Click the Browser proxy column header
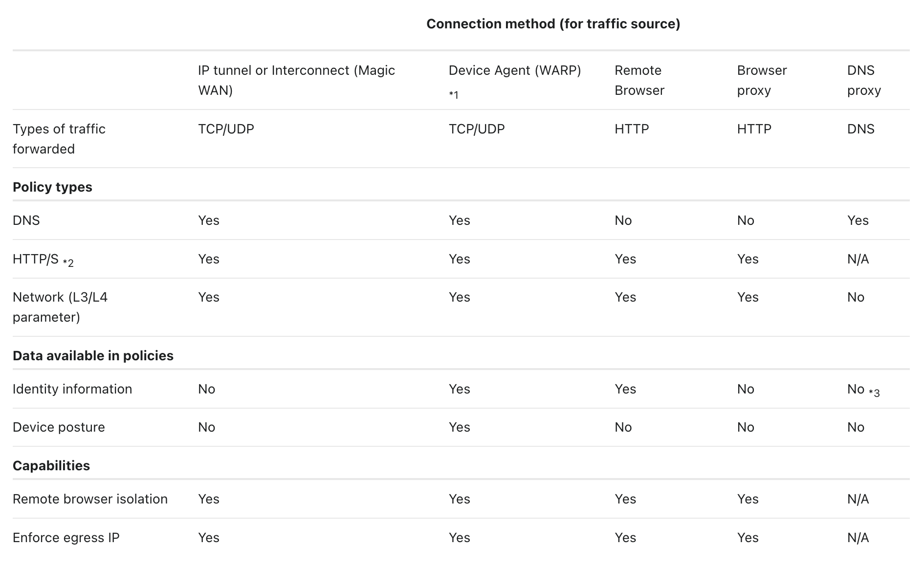The image size is (924, 569). pyautogui.click(x=762, y=80)
